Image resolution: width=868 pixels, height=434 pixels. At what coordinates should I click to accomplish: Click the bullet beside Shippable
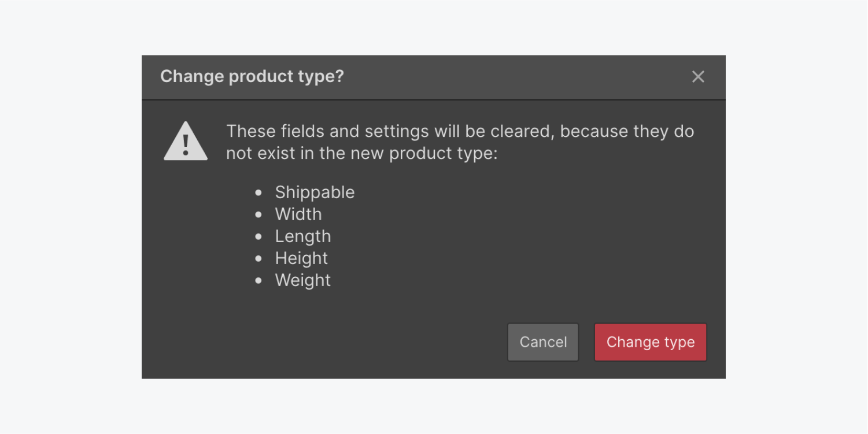click(x=258, y=192)
